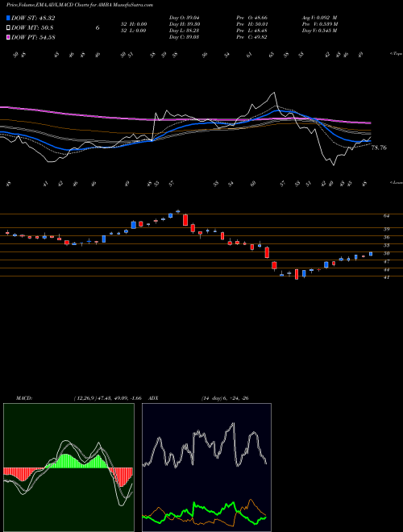
Task: Open the ADX indicator chart panel
Action: pyautogui.click(x=206, y=468)
